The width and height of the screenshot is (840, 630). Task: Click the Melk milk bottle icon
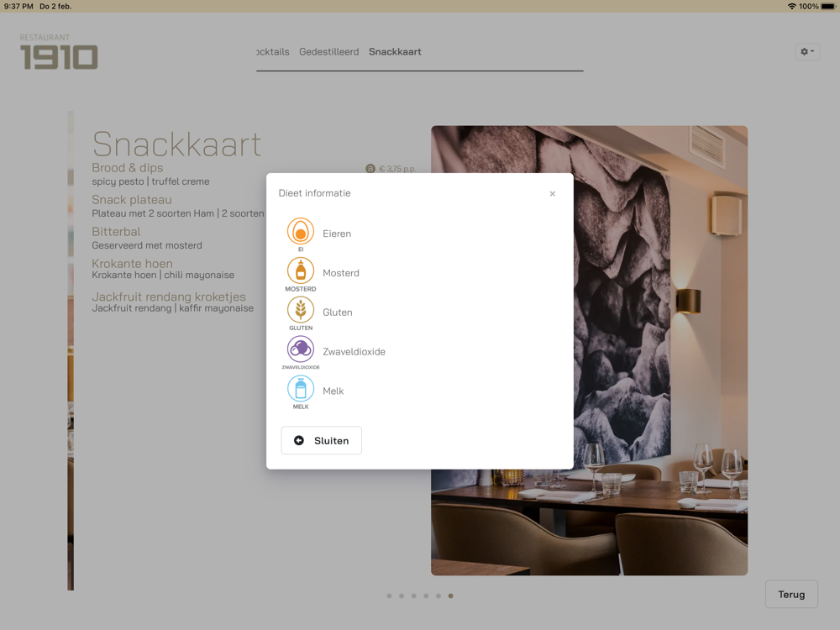(301, 389)
